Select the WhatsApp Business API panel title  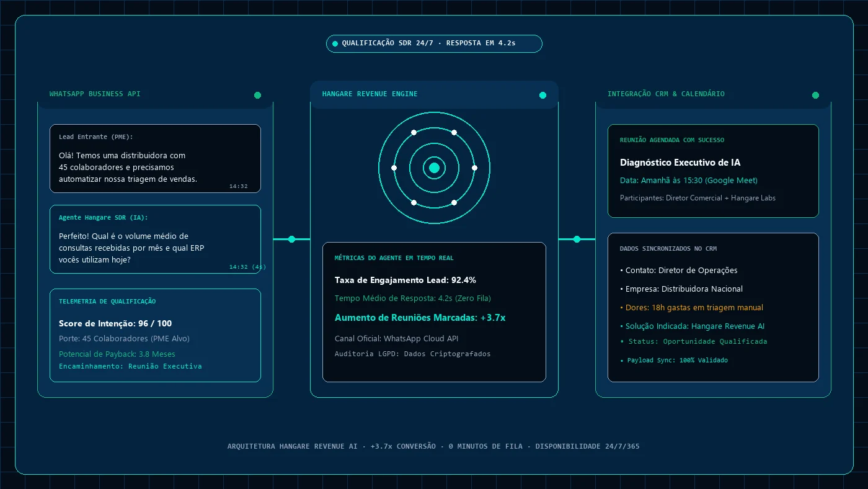click(95, 94)
